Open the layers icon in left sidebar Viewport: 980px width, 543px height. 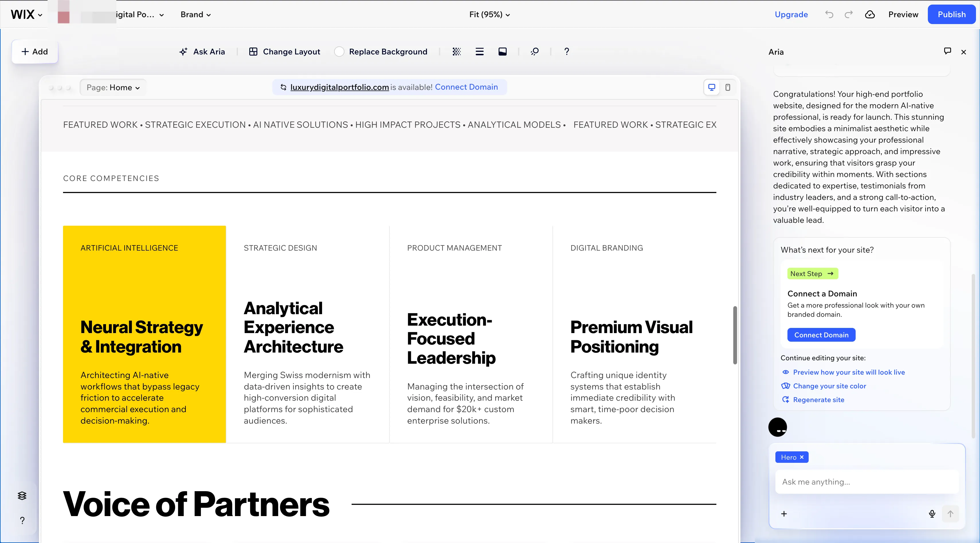pyautogui.click(x=22, y=495)
